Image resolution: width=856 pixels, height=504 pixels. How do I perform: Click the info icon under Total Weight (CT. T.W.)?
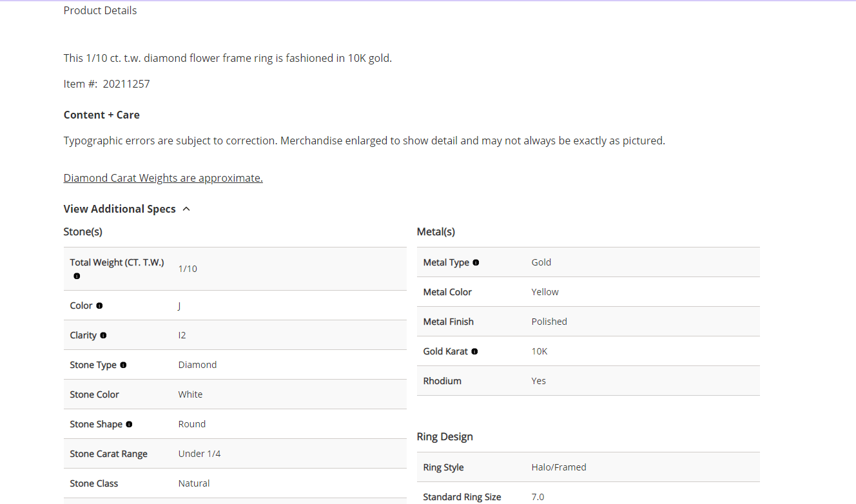pyautogui.click(x=77, y=276)
